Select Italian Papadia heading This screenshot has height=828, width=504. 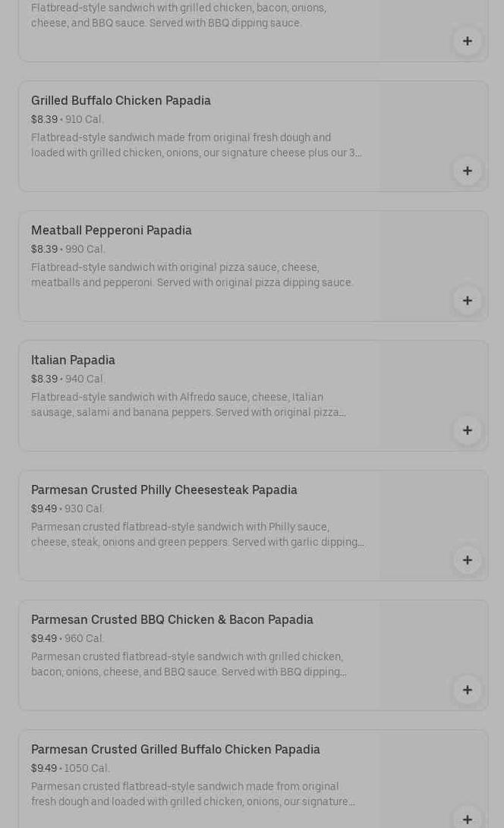(73, 360)
